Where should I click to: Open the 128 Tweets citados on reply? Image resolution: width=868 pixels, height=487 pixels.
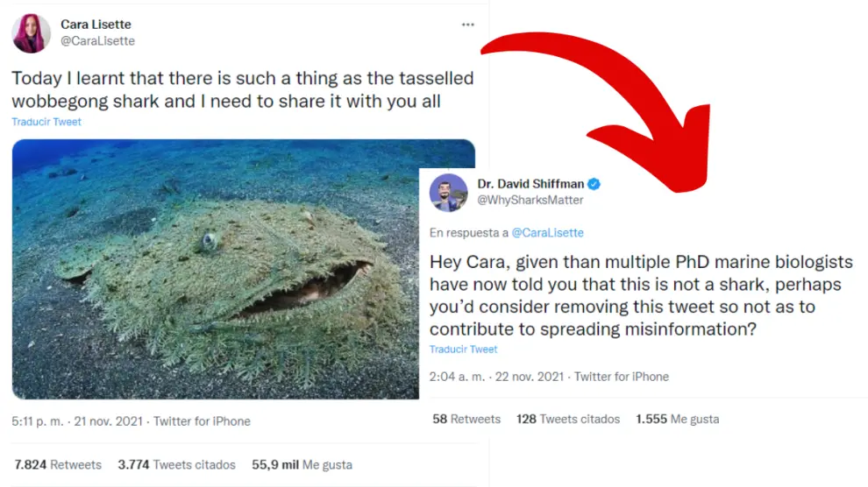pyautogui.click(x=567, y=419)
